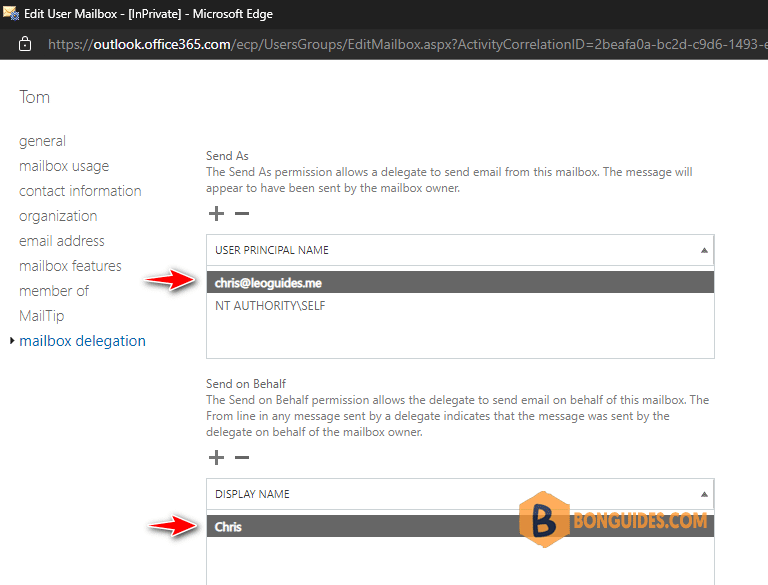The width and height of the screenshot is (768, 585).
Task: Select the NT AUTHORITY\SELF entry
Action: click(x=460, y=306)
